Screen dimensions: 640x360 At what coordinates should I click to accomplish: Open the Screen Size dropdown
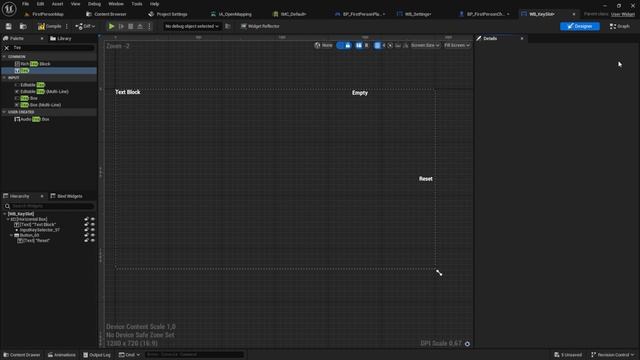coord(425,45)
